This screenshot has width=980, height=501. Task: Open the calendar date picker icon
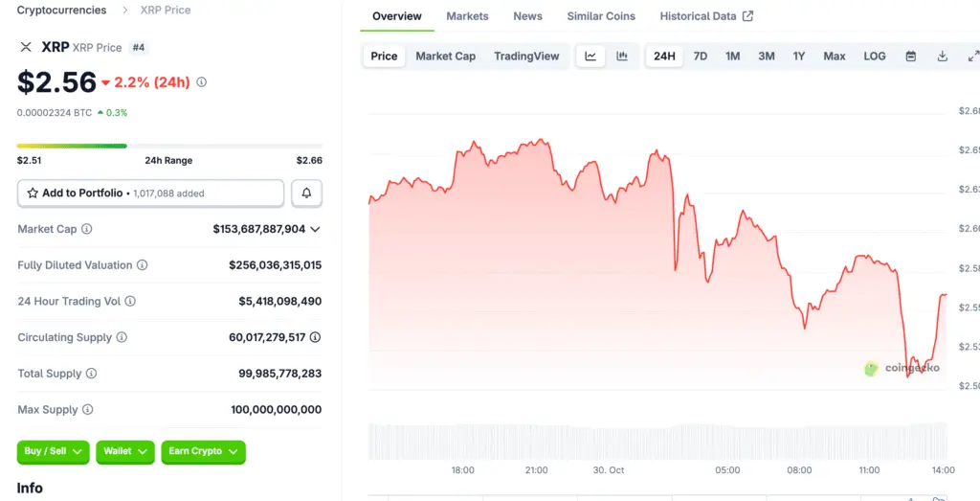pyautogui.click(x=911, y=57)
